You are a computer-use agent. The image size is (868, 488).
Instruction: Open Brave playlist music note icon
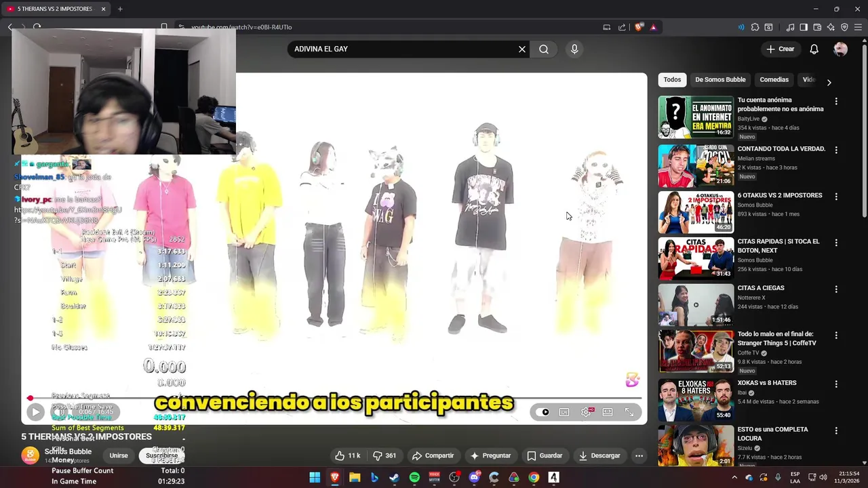click(x=790, y=27)
